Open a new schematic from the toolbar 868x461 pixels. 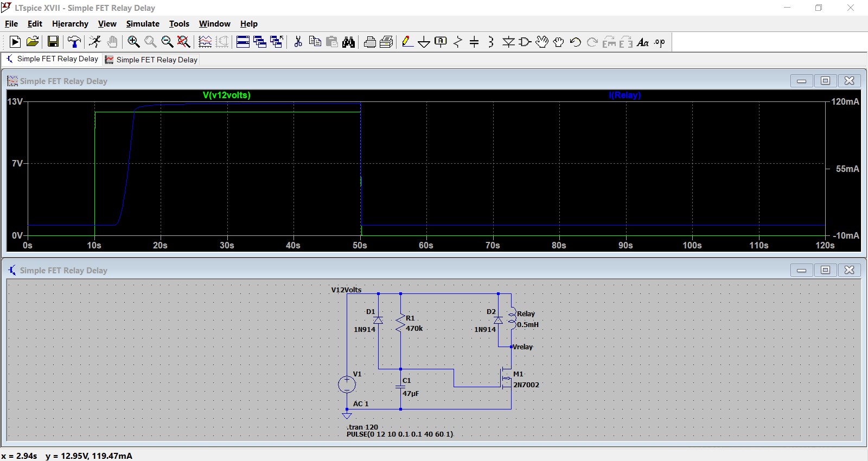pos(15,42)
